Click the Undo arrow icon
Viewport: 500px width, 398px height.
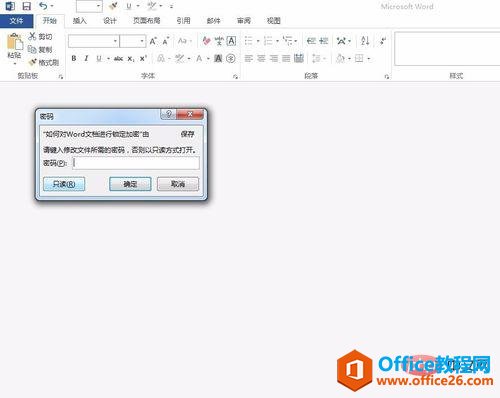point(43,6)
